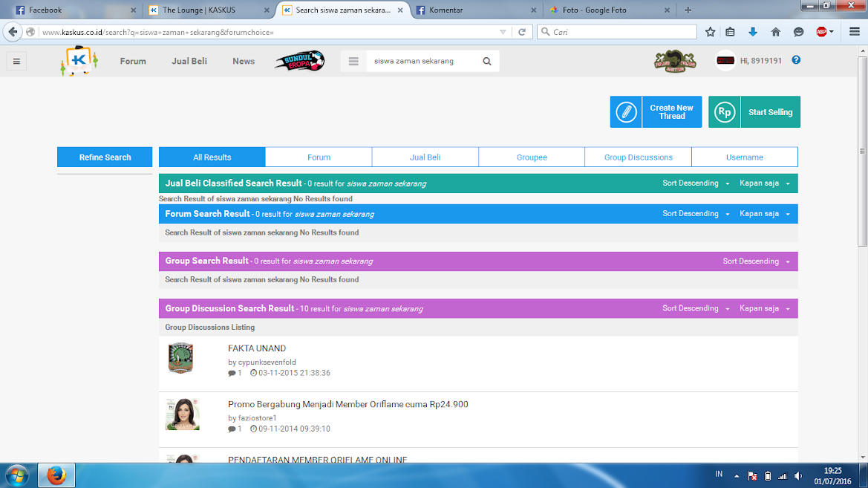This screenshot has width=868, height=488.
Task: Open Windows Start menu
Action: tap(16, 476)
